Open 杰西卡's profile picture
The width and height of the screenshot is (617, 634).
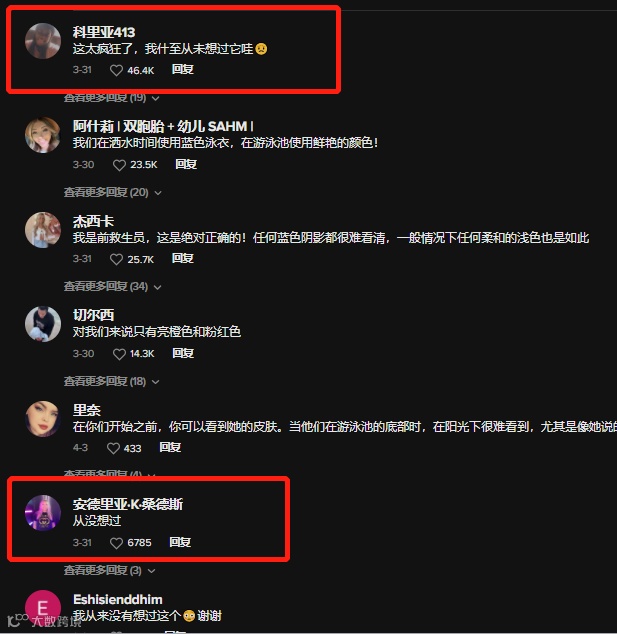[43, 230]
